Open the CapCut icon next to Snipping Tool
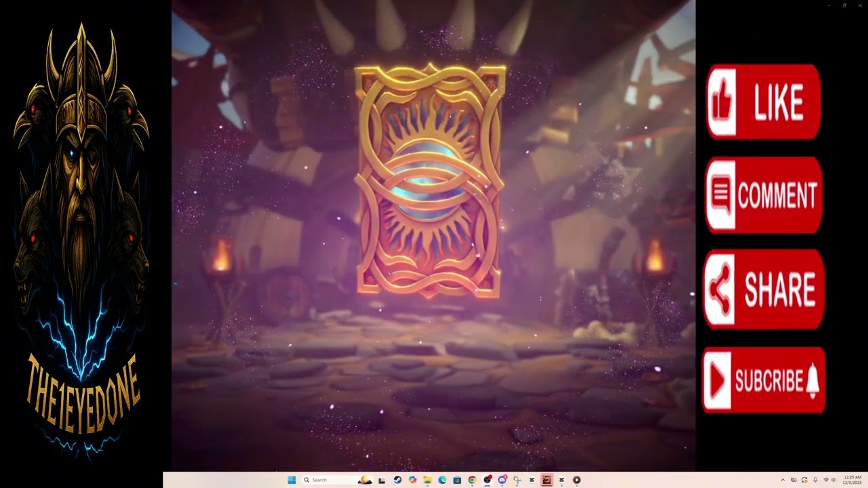The width and height of the screenshot is (868, 488). coord(532,480)
